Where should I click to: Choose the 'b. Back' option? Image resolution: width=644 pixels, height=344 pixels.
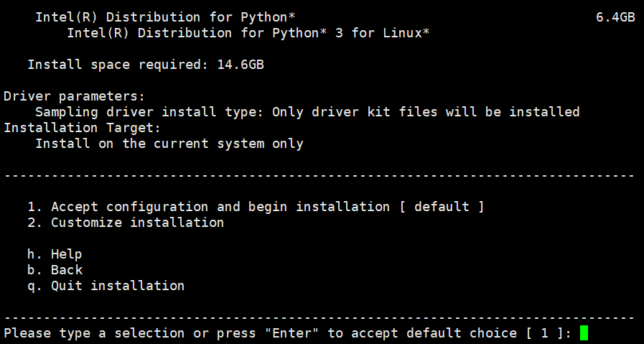[55, 270]
